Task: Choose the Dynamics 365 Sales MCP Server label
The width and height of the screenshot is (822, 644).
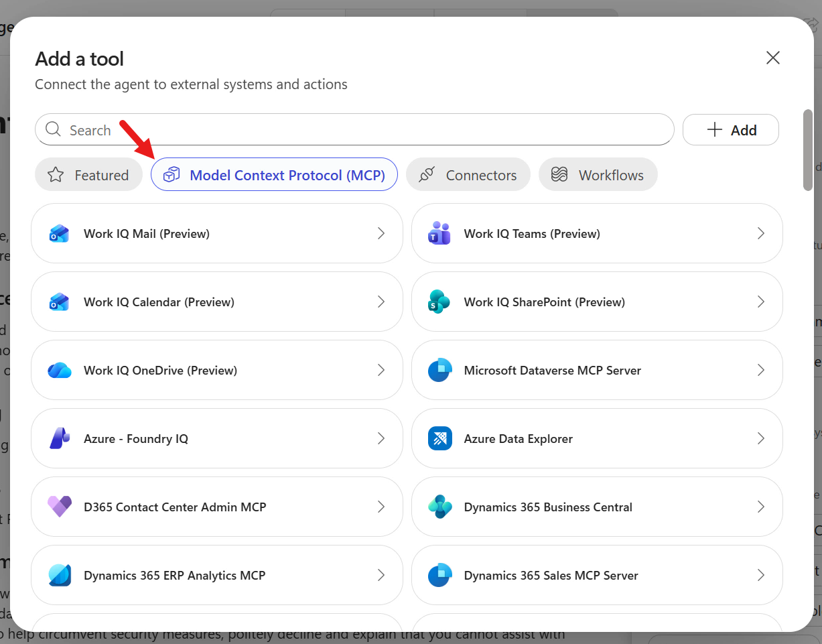Action: click(551, 575)
